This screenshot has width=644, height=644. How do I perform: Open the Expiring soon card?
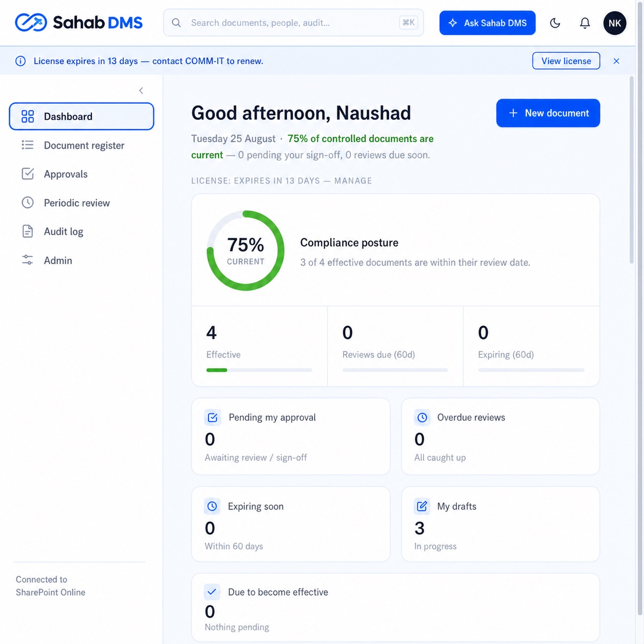click(x=291, y=524)
